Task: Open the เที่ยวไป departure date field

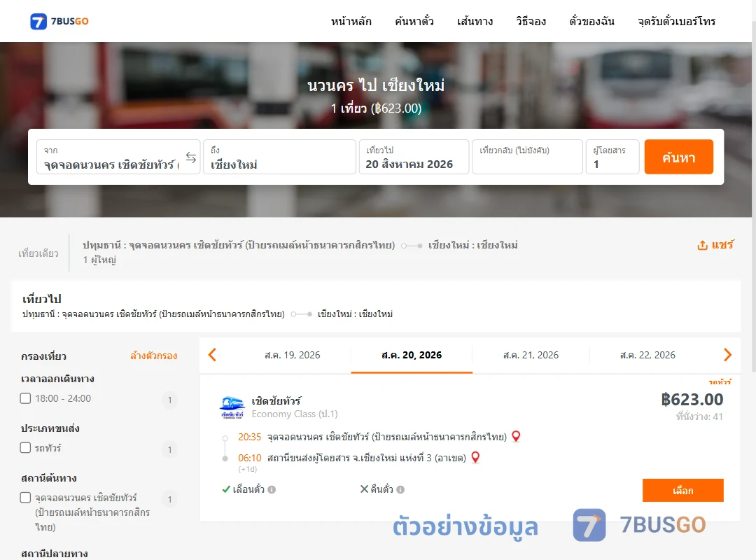Action: point(414,157)
